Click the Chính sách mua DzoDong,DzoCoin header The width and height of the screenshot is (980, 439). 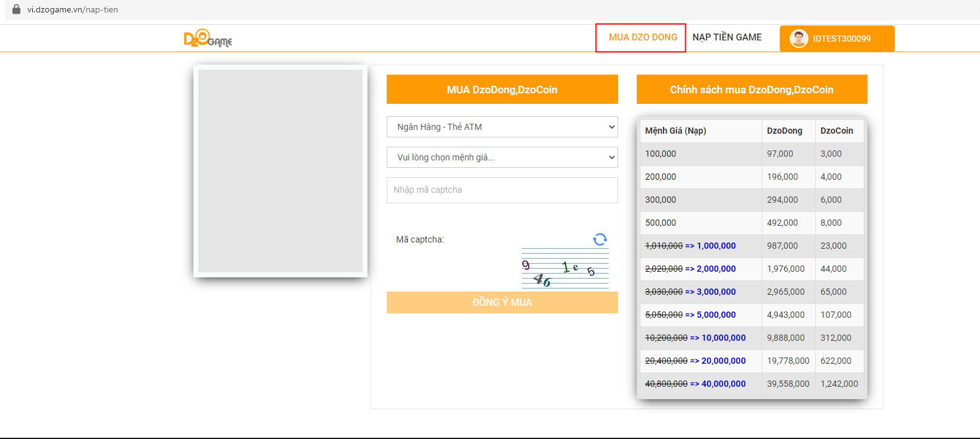pos(751,90)
